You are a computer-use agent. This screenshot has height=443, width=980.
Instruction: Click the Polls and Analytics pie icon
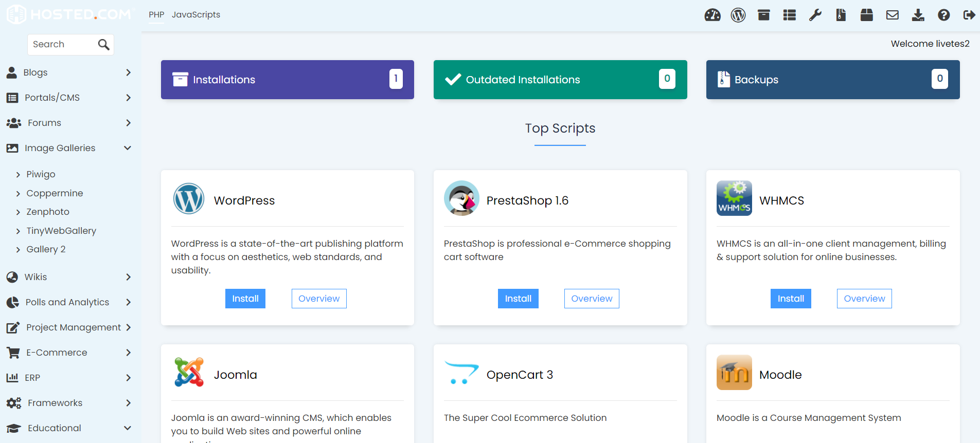12,302
